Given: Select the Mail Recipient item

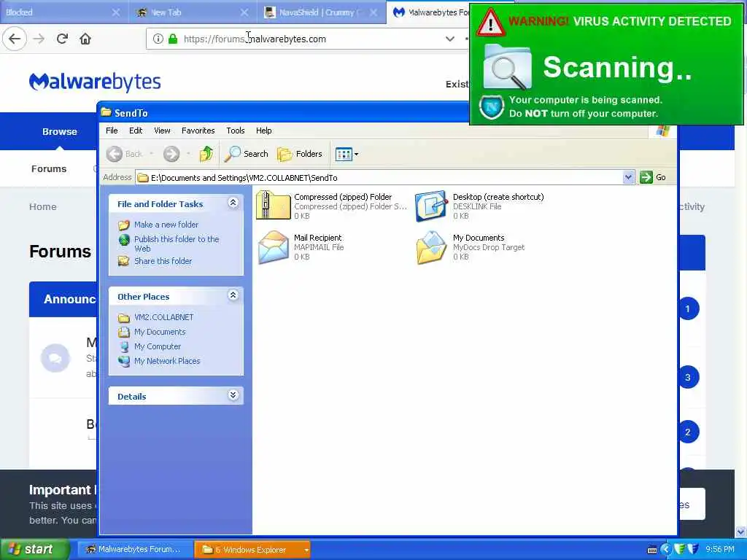Looking at the screenshot, I should pyautogui.click(x=300, y=246).
